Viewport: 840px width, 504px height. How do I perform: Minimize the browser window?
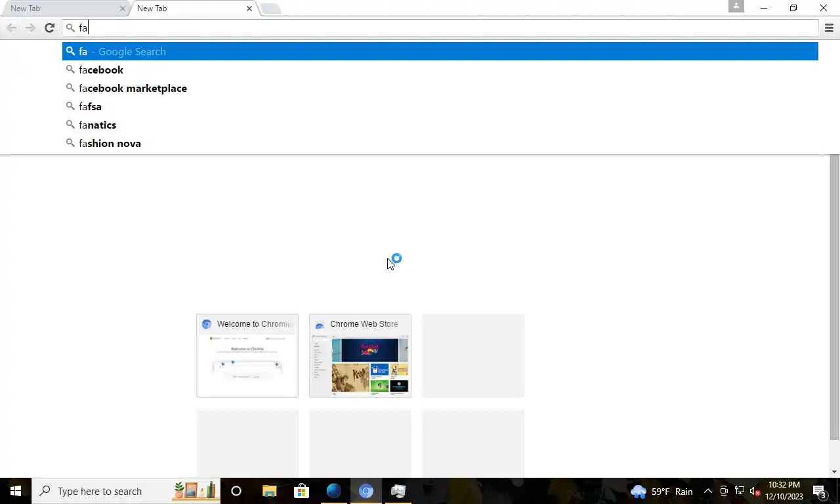click(764, 8)
